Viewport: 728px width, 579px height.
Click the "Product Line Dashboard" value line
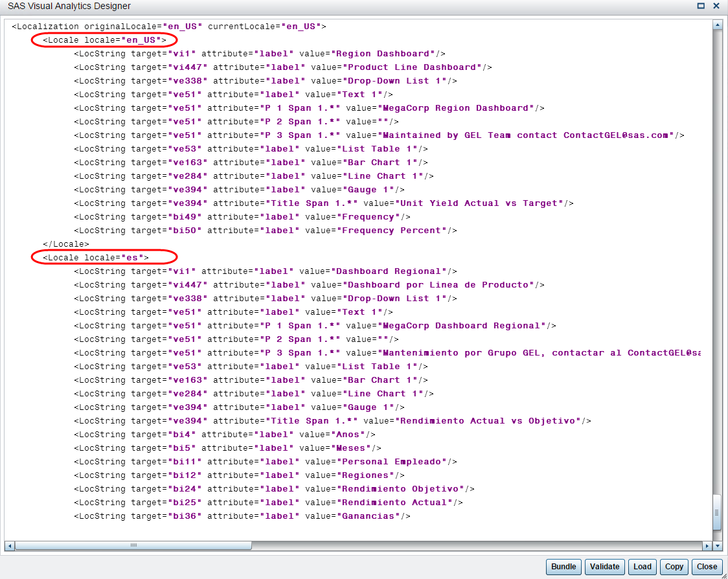click(283, 67)
